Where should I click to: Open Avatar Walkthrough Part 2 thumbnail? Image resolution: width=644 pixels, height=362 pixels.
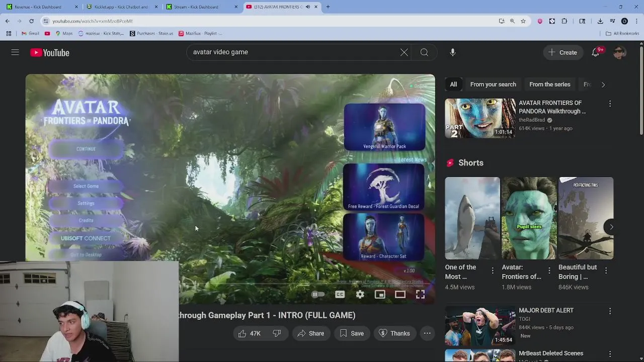(x=480, y=118)
